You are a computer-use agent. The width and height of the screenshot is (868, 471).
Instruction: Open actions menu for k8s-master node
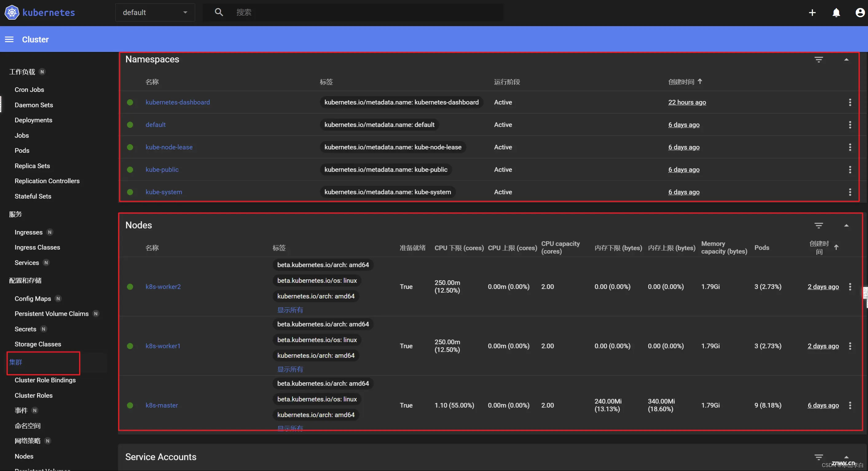[850, 405]
